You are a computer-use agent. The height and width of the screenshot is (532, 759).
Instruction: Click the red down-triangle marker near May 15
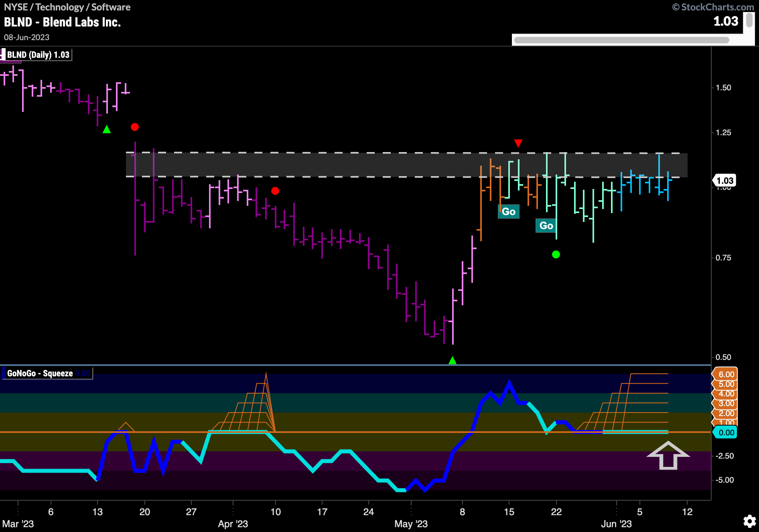(x=518, y=143)
